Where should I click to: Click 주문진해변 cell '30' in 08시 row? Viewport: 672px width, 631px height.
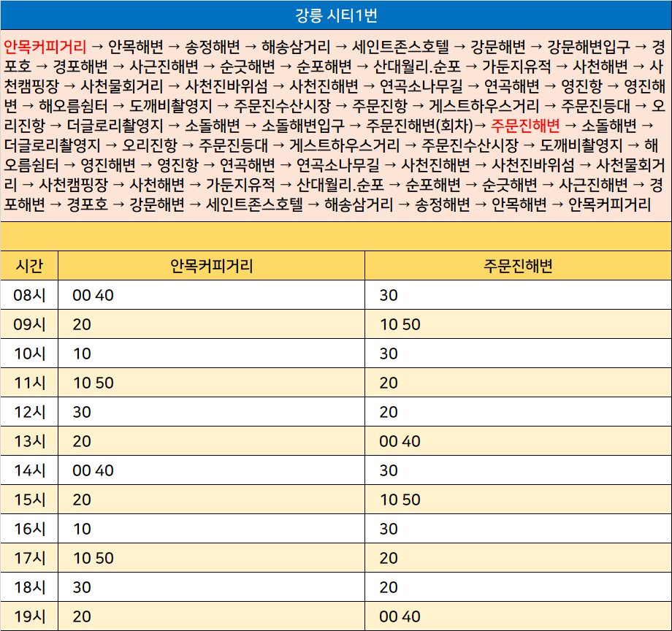[518, 295]
